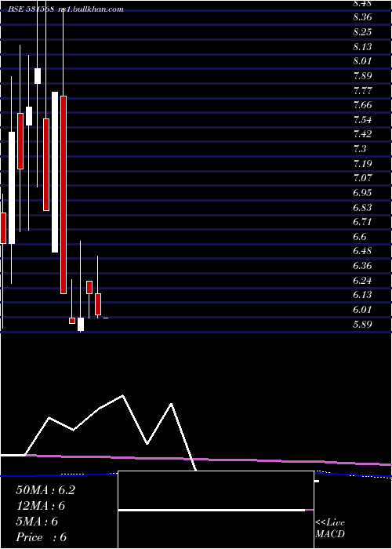Click the 6.13 price axis value
Image resolution: width=392 pixels, height=549 pixels.
[362, 294]
